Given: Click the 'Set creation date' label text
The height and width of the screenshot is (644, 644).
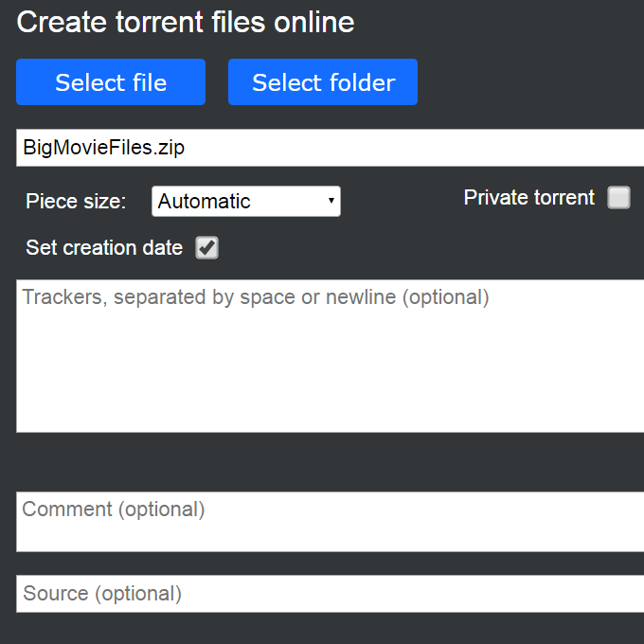Looking at the screenshot, I should (x=104, y=248).
